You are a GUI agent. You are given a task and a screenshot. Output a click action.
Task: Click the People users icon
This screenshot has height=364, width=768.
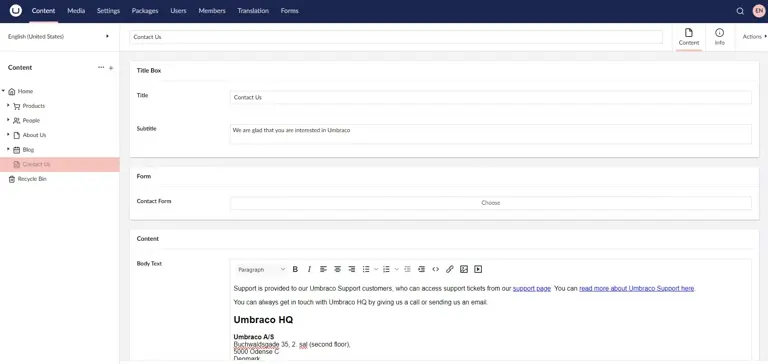click(x=17, y=121)
